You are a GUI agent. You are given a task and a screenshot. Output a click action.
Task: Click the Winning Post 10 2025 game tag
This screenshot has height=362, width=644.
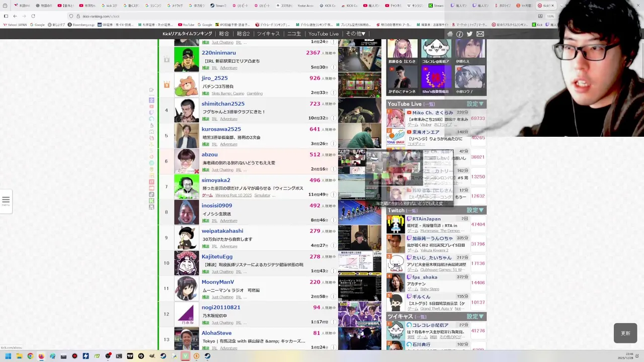point(233,195)
